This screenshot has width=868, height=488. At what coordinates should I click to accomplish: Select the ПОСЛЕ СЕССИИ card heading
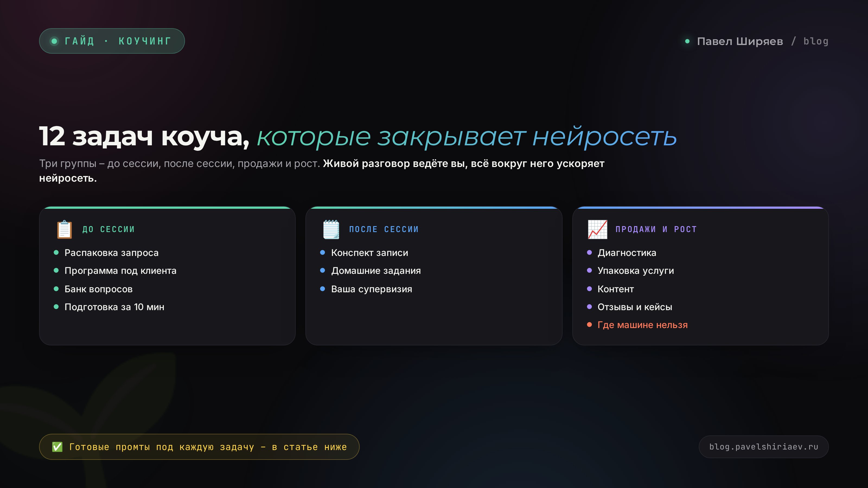click(384, 229)
